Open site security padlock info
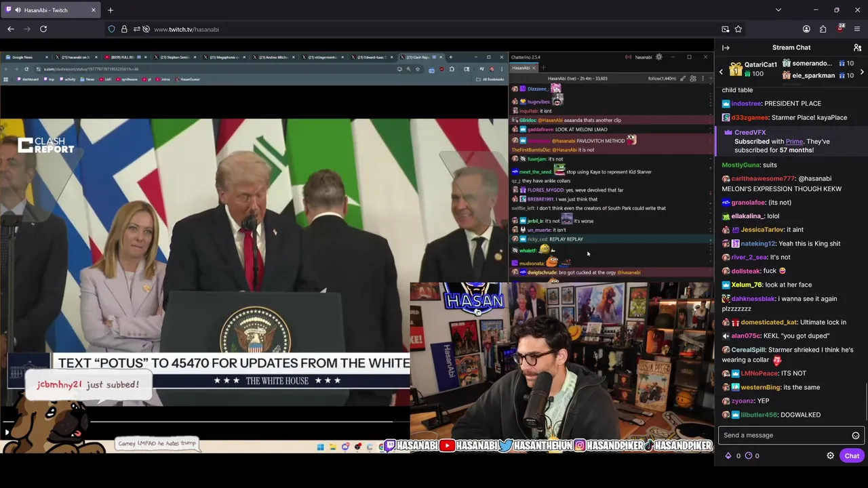 pyautogui.click(x=124, y=29)
